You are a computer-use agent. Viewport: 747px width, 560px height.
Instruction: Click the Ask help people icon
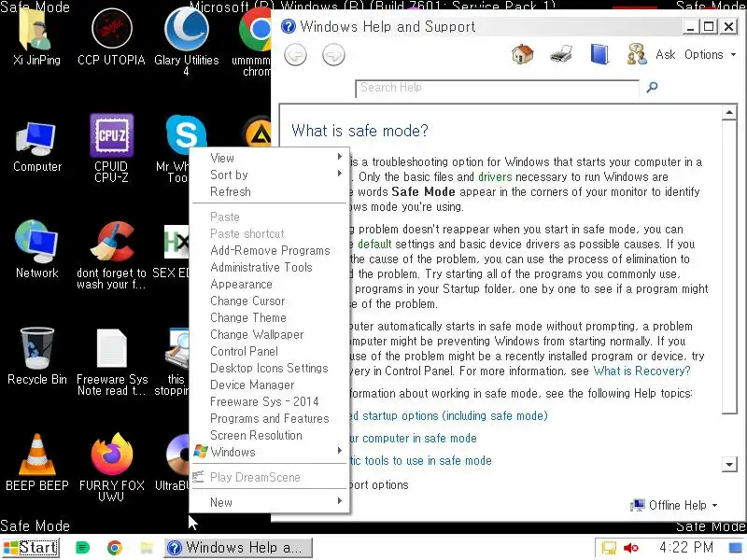(637, 54)
